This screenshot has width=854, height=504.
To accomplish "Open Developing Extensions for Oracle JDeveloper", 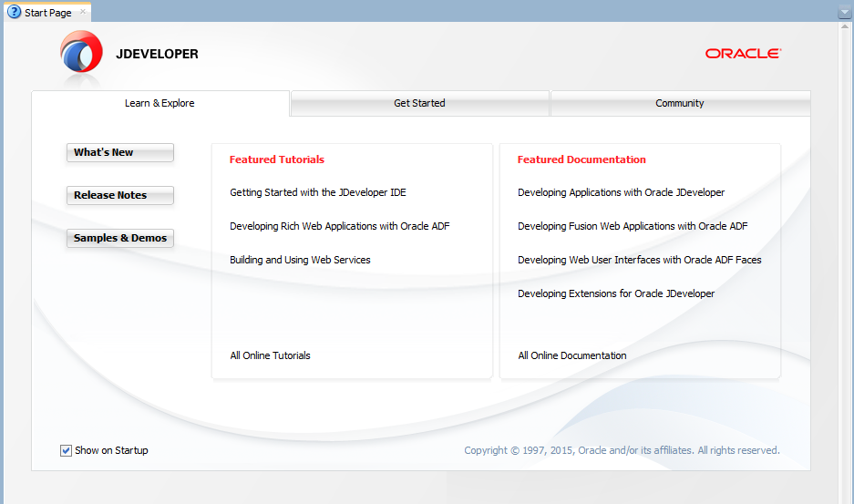I will tap(616, 293).
